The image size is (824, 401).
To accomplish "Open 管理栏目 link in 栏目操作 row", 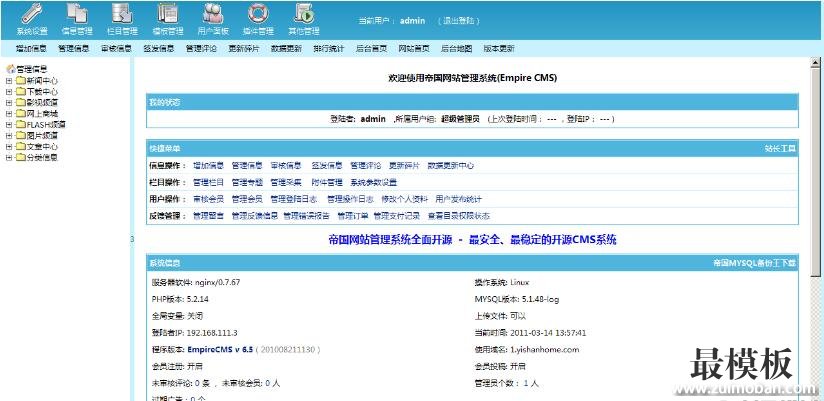I will [x=208, y=182].
